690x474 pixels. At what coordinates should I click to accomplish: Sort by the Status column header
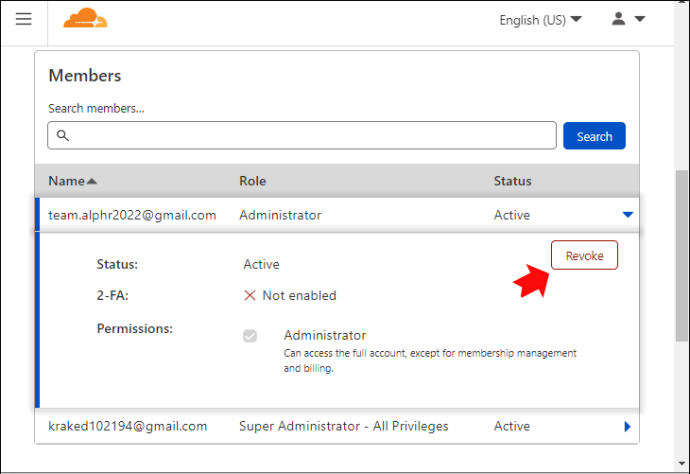point(512,181)
